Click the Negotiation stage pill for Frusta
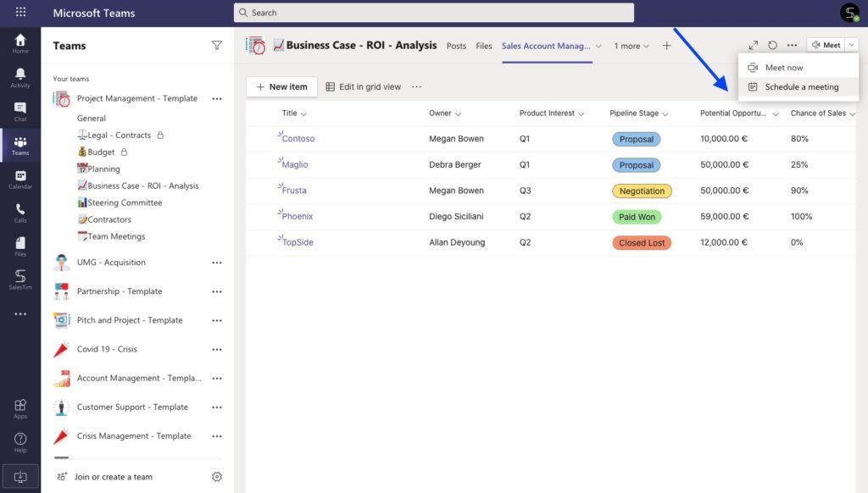Image resolution: width=868 pixels, height=493 pixels. 642,191
